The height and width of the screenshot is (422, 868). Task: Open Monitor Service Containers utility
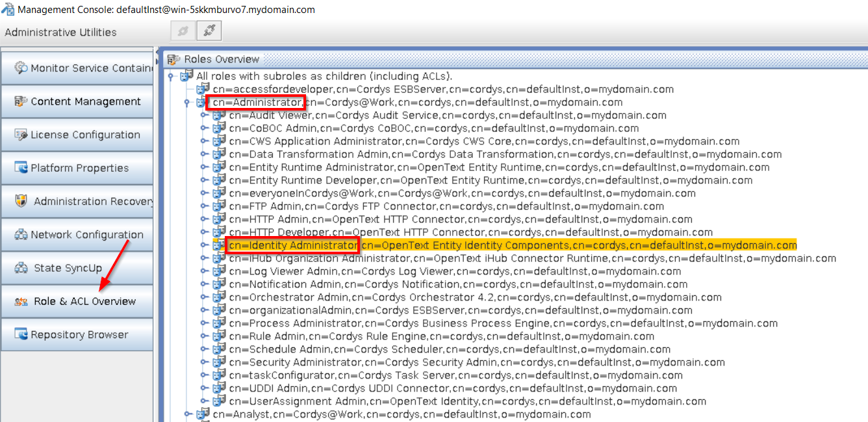tap(77, 68)
